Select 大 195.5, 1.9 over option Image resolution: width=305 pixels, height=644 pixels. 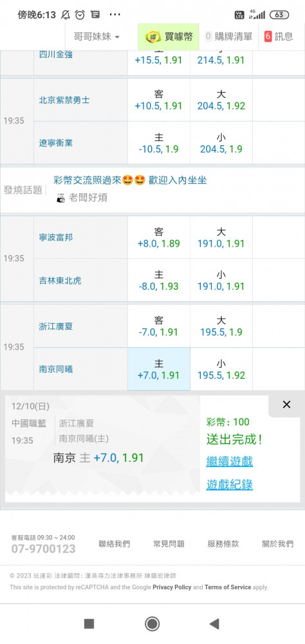[x=221, y=326]
